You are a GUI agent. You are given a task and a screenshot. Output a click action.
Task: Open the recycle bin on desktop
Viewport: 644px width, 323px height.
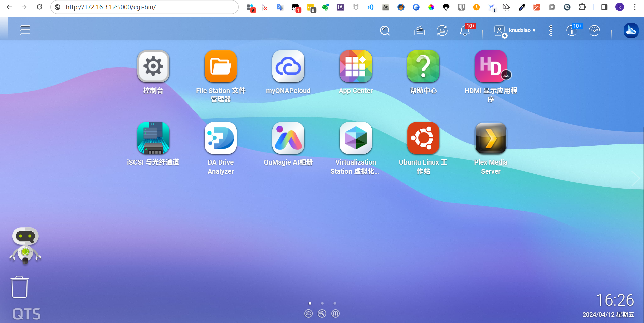tap(19, 287)
